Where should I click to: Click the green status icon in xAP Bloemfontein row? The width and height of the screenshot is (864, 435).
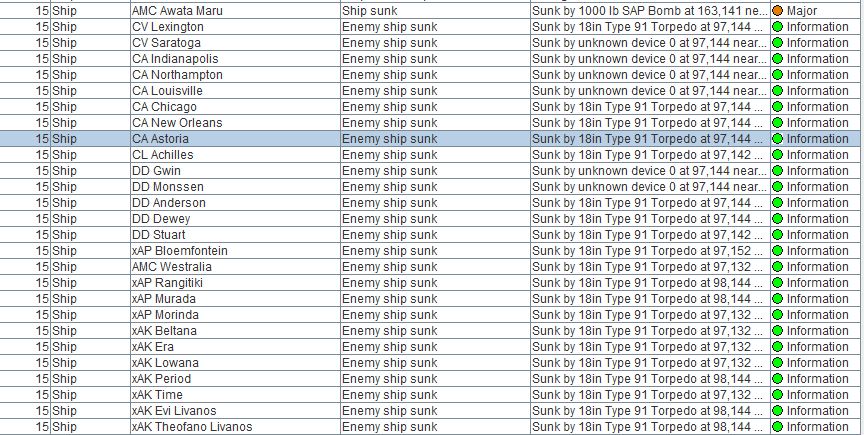(x=777, y=250)
